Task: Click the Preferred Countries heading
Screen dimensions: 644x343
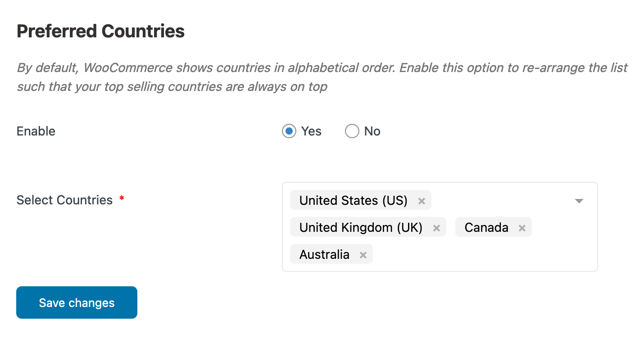Action: (100, 31)
